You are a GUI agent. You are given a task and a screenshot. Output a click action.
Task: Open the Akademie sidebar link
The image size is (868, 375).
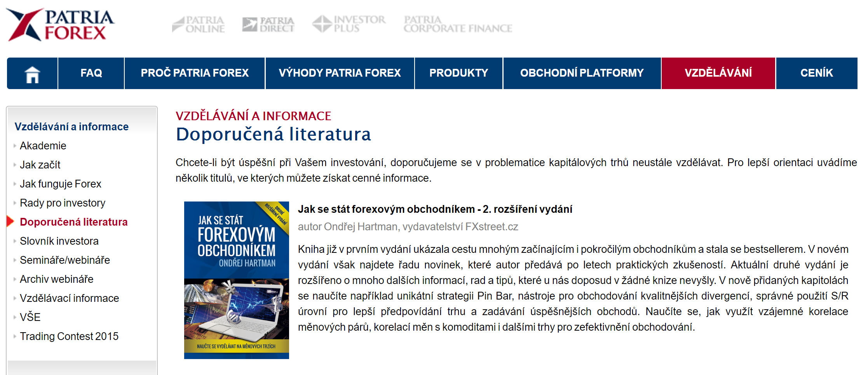(x=43, y=146)
